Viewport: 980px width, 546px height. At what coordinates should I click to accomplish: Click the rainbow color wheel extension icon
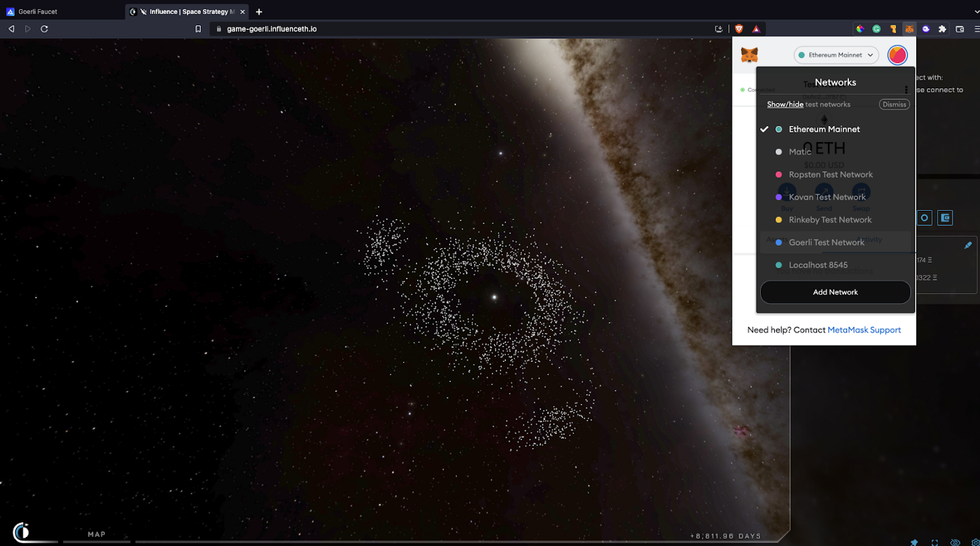pos(860,29)
